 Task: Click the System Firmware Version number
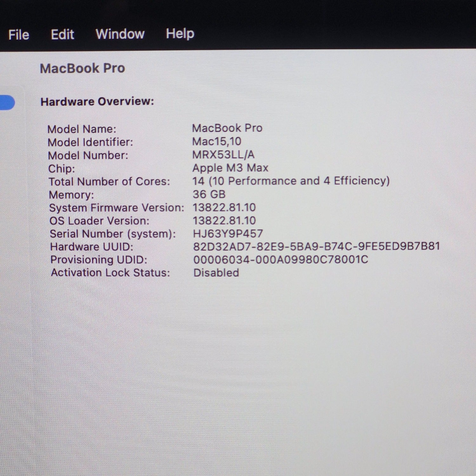224,208
